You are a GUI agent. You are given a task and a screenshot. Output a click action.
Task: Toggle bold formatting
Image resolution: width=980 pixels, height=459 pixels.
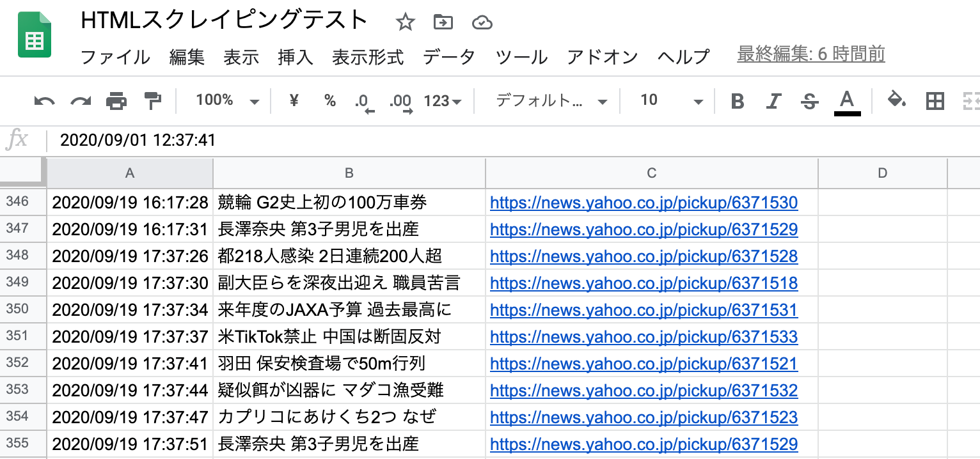coord(737,100)
